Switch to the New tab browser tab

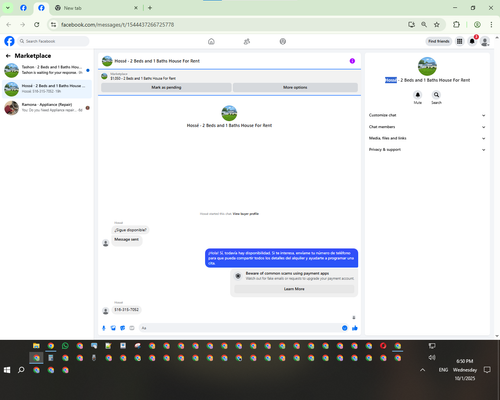(97, 8)
